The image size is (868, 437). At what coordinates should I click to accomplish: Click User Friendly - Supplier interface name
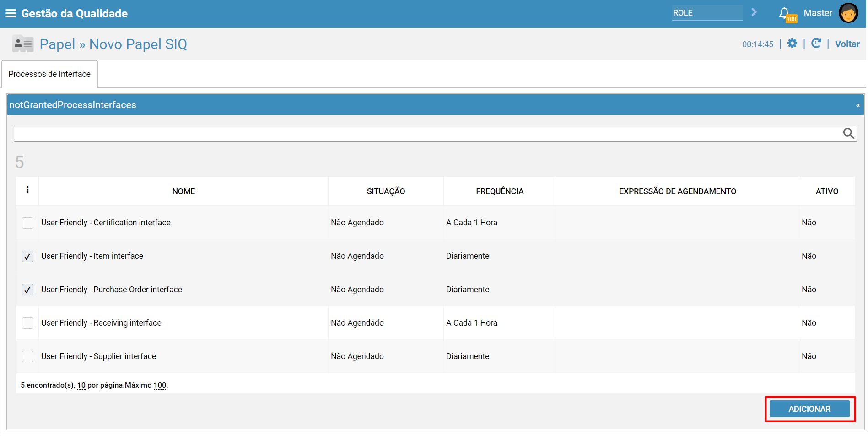click(98, 356)
